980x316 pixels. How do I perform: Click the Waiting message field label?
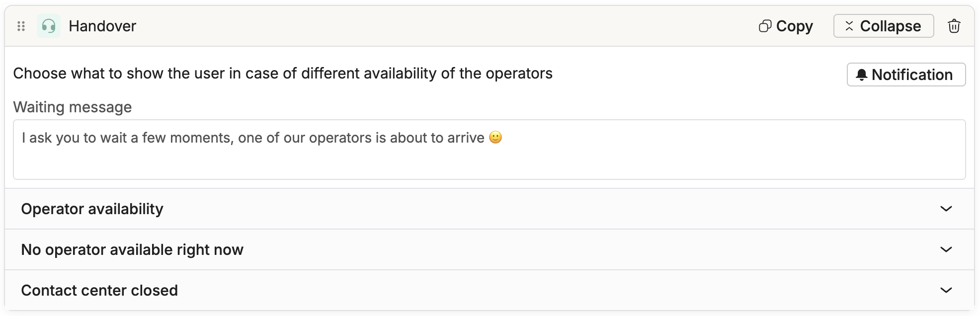click(x=73, y=107)
